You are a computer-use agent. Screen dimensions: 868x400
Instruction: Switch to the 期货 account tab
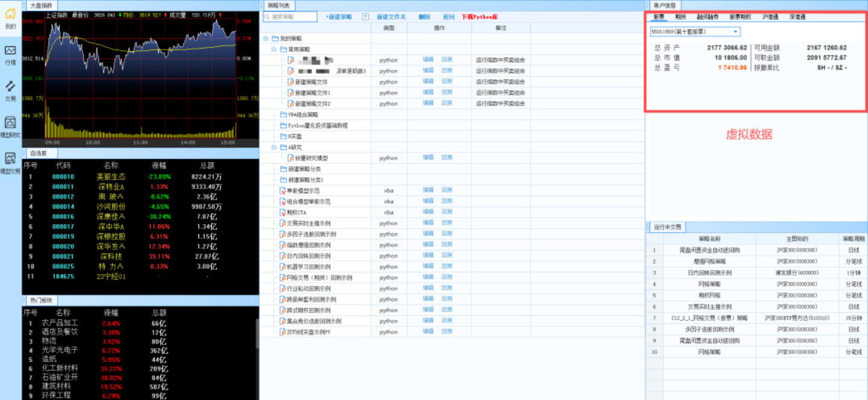681,17
